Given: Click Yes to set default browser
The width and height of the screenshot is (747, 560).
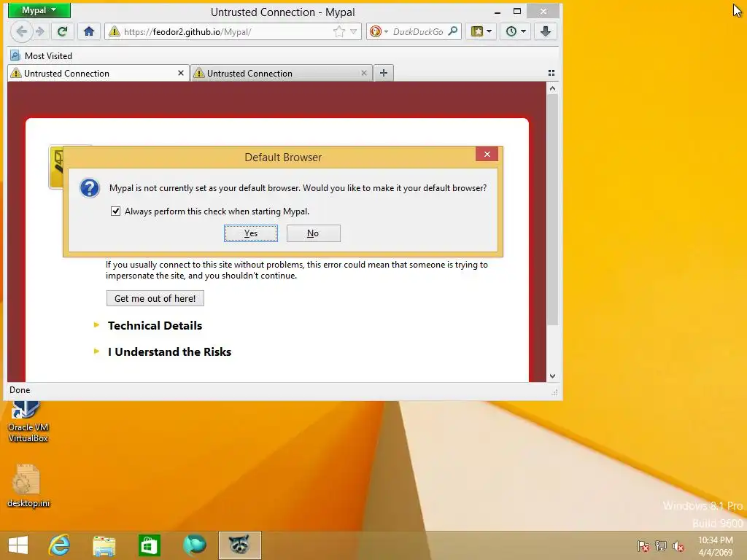Looking at the screenshot, I should pos(251,233).
